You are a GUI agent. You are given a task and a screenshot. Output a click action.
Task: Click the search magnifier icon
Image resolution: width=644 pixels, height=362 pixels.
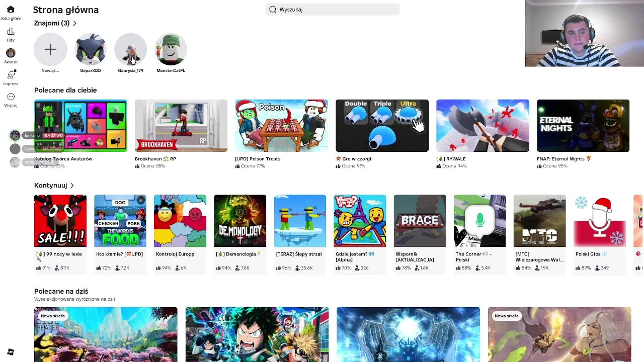click(273, 9)
